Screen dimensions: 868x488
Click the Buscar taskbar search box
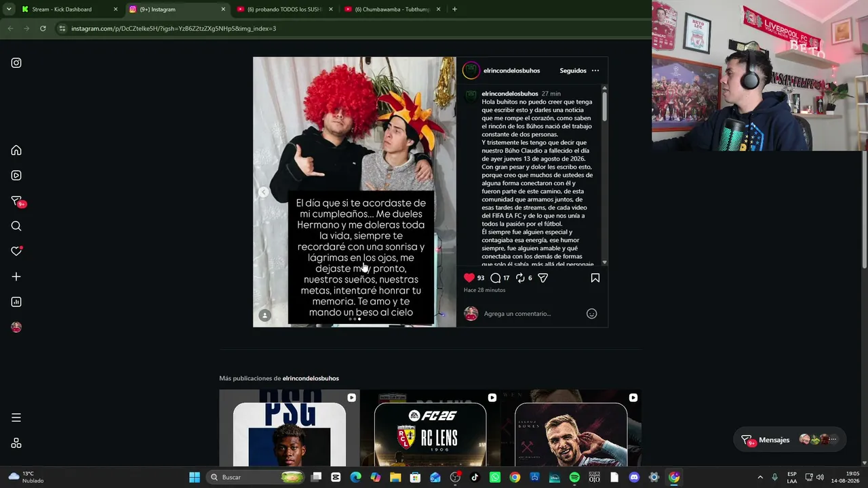(254, 477)
